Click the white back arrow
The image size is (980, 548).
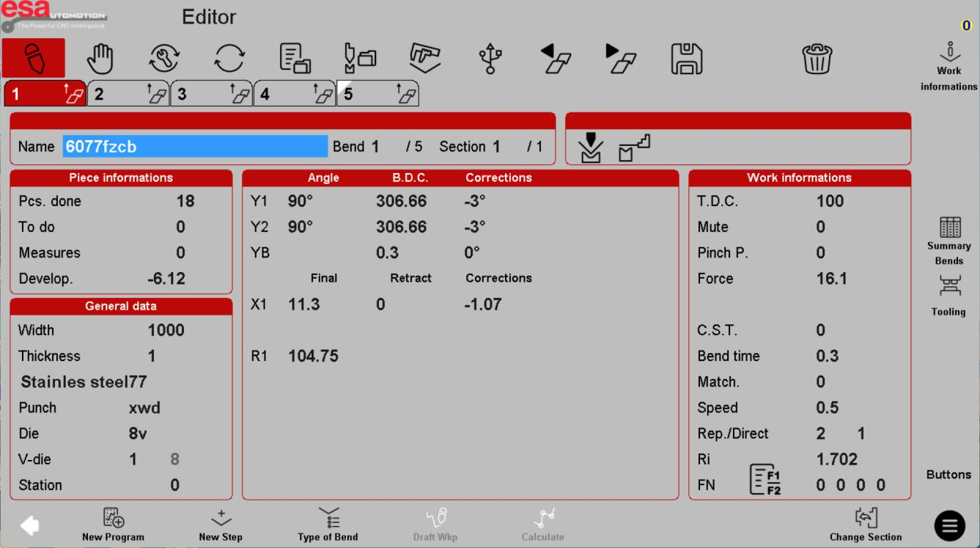pos(30,525)
